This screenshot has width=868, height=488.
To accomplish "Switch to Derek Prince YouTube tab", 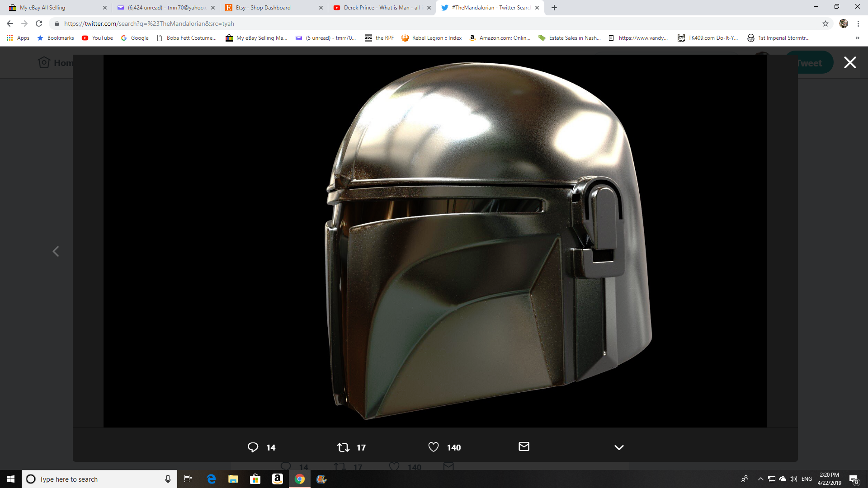I will click(x=382, y=8).
